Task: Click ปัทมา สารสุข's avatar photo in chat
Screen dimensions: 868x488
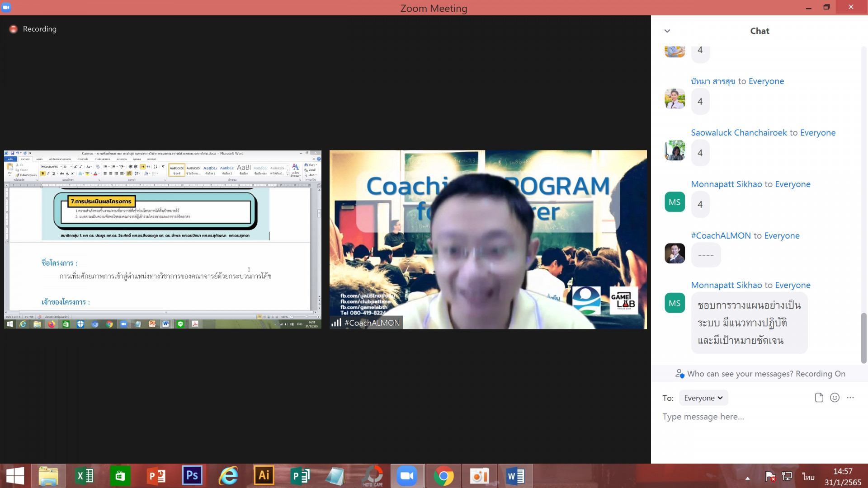Action: 675,99
